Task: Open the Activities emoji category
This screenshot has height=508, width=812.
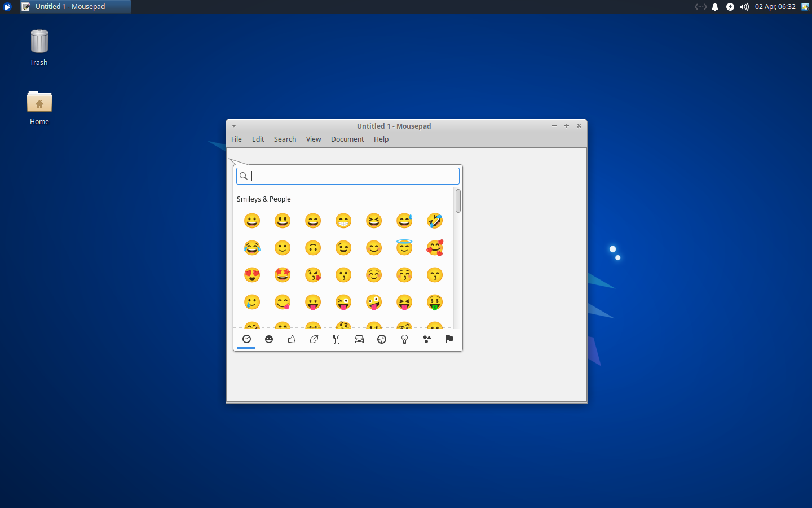Action: tap(382, 339)
